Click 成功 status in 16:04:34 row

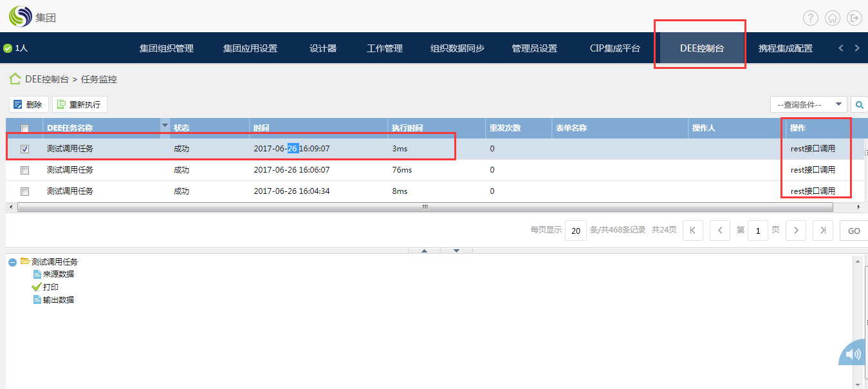tap(181, 191)
